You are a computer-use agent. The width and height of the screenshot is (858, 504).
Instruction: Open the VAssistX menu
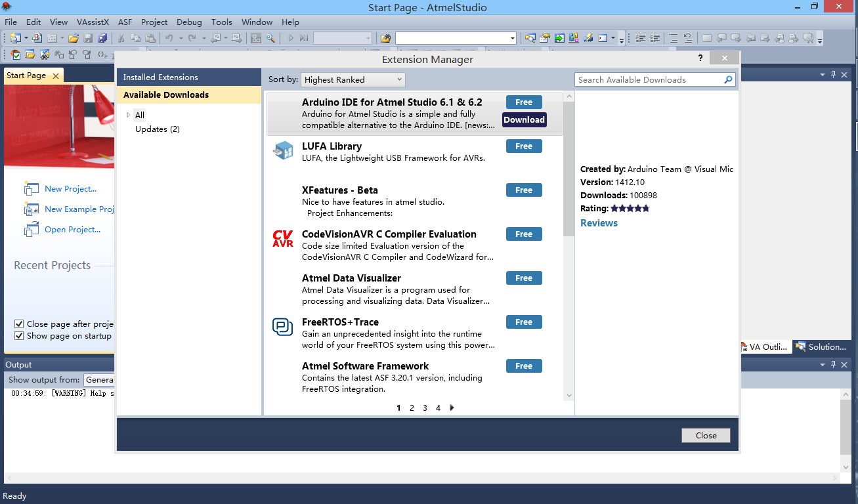tap(93, 22)
